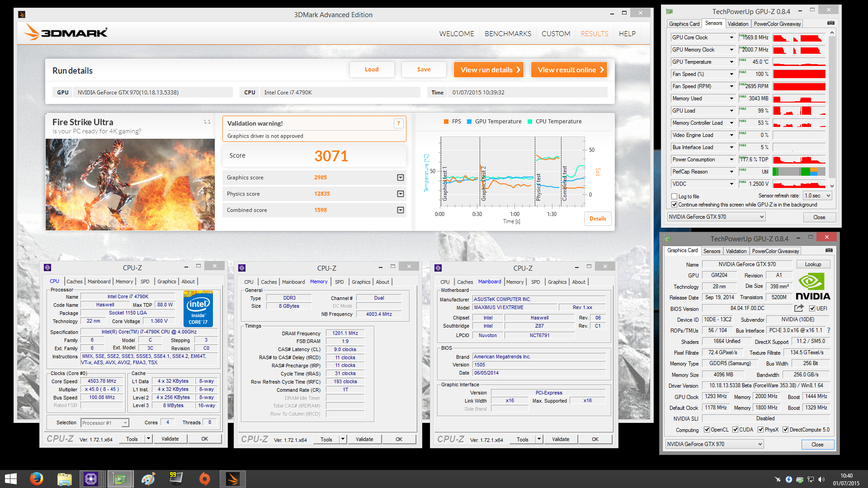868x488 pixels.
Task: Click the Bluetooth tray icon
Action: click(x=789, y=479)
